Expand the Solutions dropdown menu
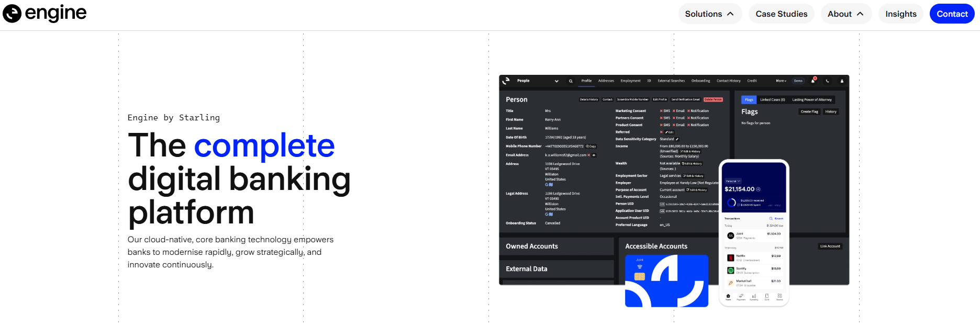Image resolution: width=980 pixels, height=326 pixels. 710,14
